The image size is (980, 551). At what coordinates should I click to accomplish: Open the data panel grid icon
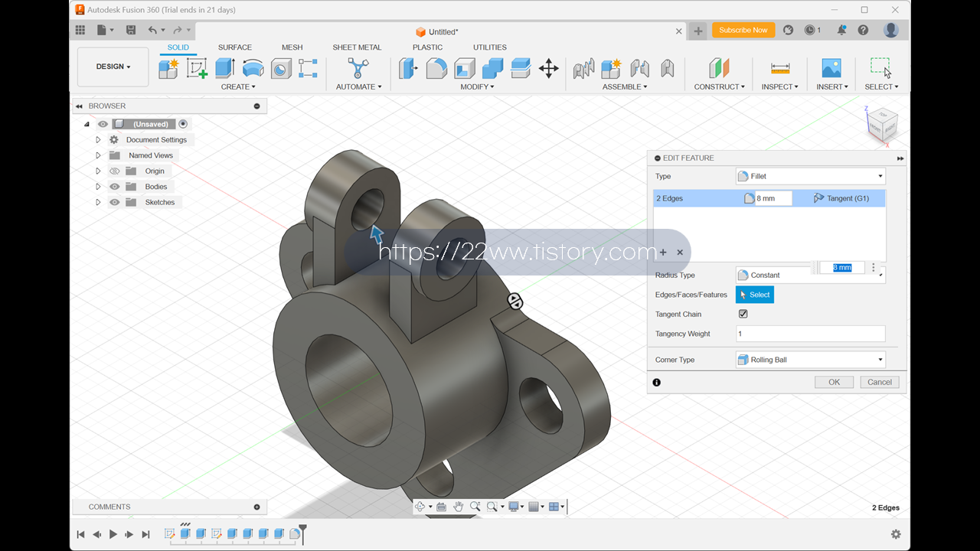(x=80, y=30)
